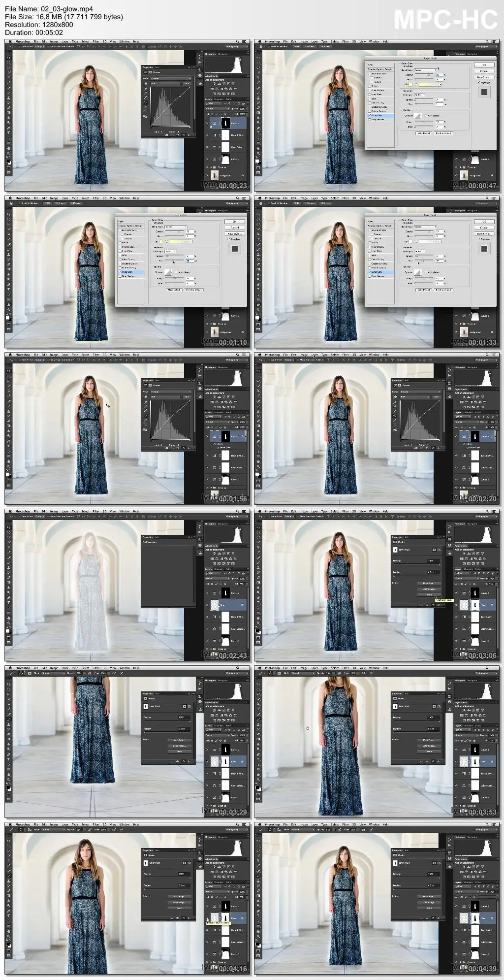Click the Invert button in the 00:03:06 Properties panel
The height and width of the screenshot is (980, 504).
tap(429, 595)
